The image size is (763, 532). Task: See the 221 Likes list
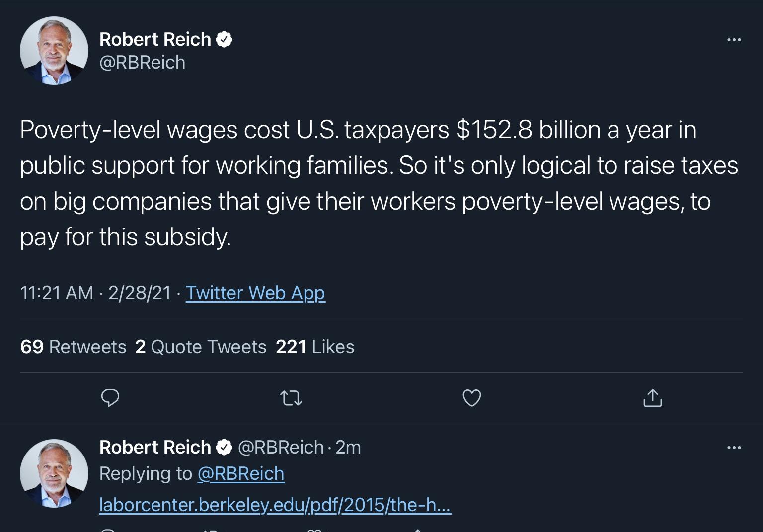[315, 347]
